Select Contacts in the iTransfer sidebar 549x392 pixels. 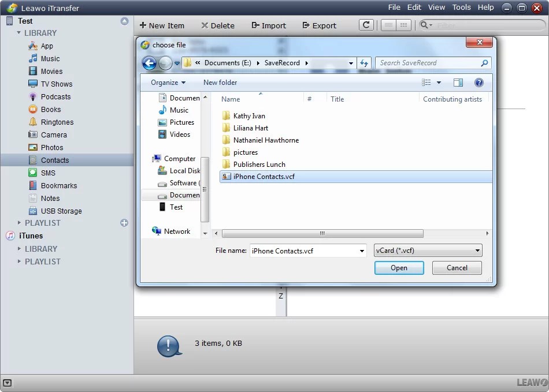pyautogui.click(x=55, y=160)
